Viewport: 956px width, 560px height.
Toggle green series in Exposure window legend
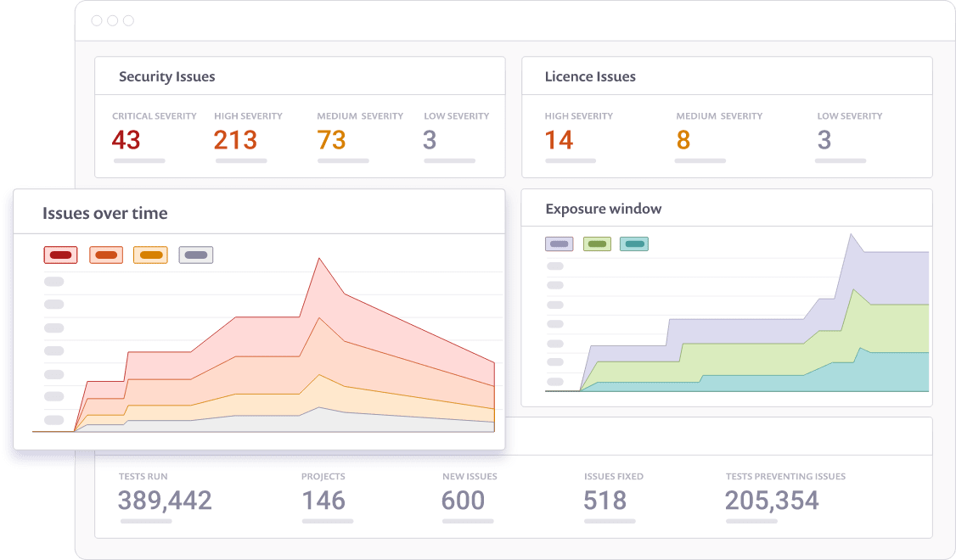click(597, 244)
